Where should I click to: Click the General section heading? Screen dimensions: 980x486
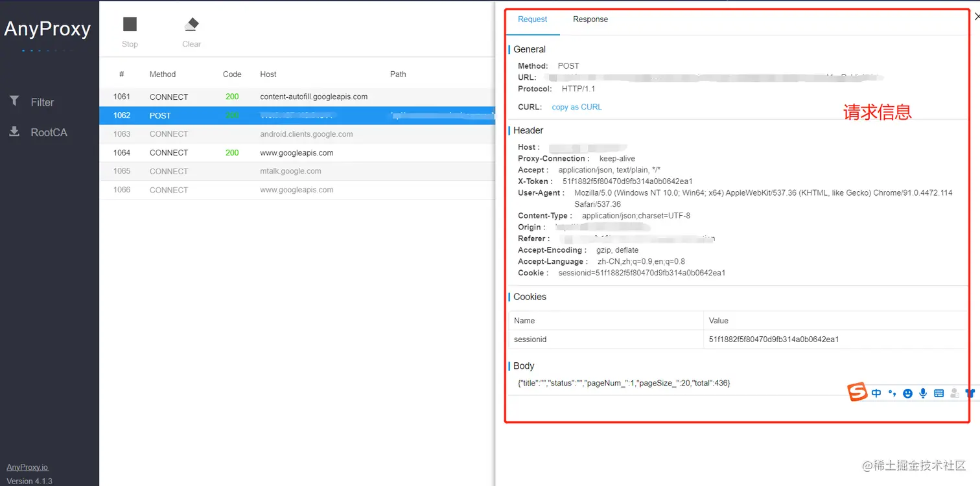click(x=530, y=49)
